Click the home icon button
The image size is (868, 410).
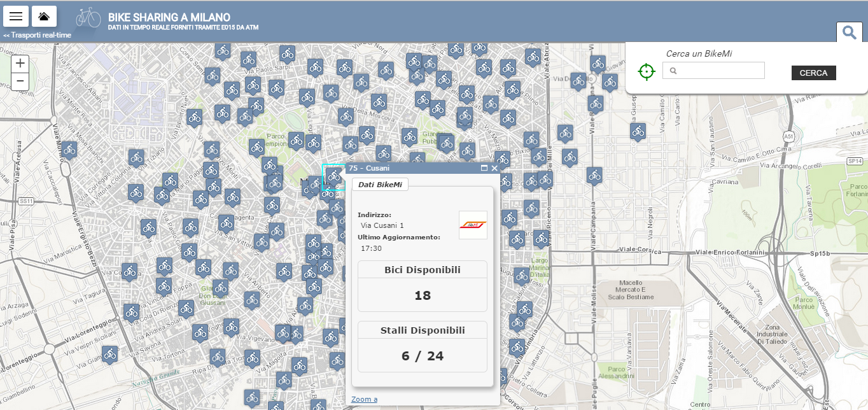tap(44, 16)
